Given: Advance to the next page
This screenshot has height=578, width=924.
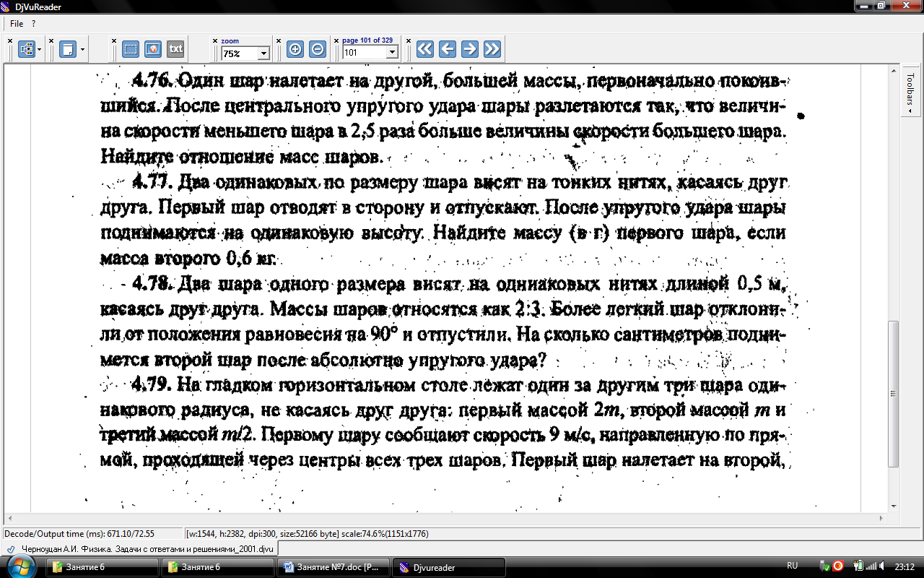Looking at the screenshot, I should tap(470, 49).
